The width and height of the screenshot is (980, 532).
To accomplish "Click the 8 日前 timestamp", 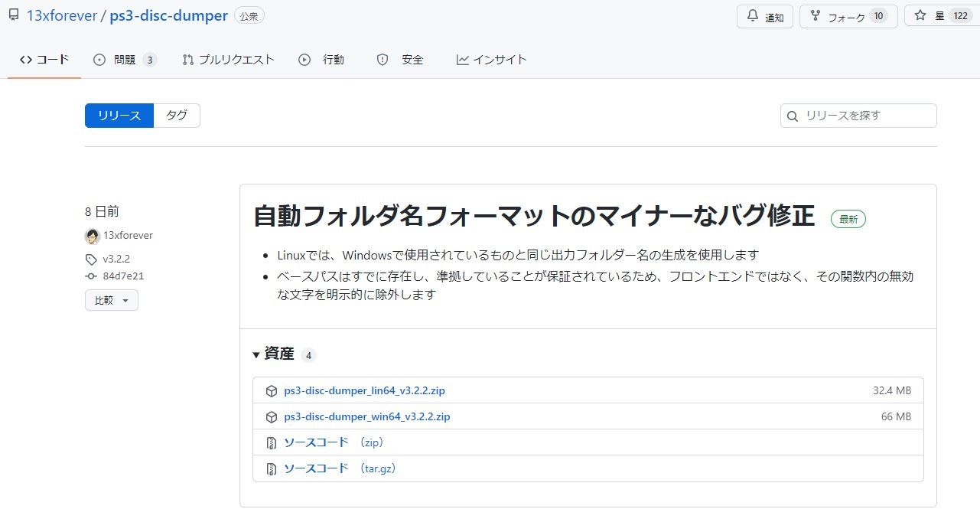I will [x=102, y=212].
